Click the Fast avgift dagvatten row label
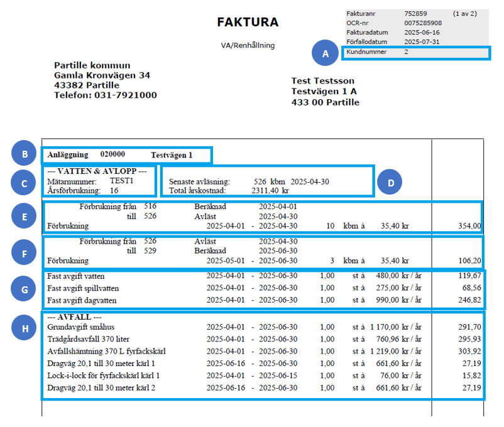The image size is (504, 427). point(82,301)
